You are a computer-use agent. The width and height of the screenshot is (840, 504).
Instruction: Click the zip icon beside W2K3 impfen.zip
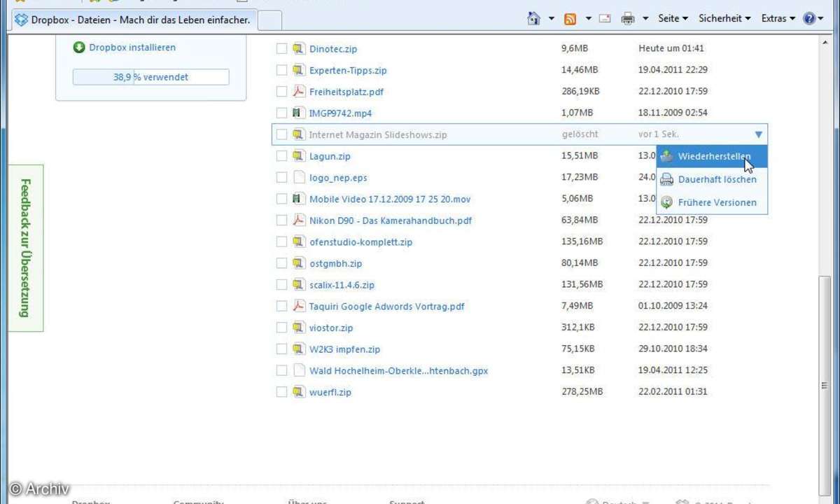pos(298,349)
